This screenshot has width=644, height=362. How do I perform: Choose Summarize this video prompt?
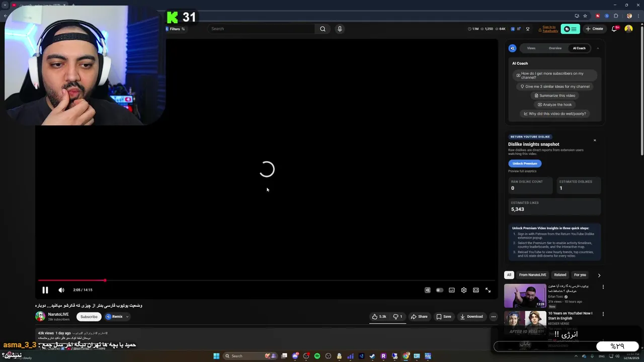[555, 96]
